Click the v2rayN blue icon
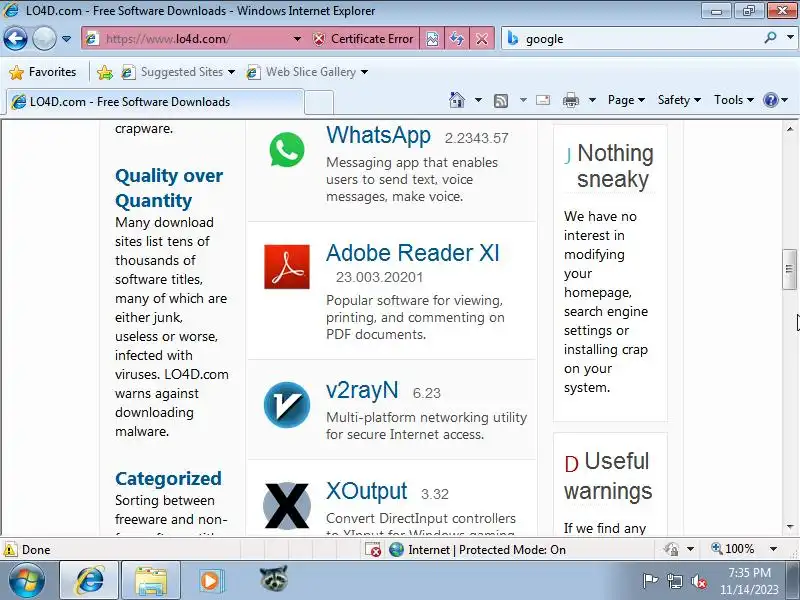 [x=287, y=405]
